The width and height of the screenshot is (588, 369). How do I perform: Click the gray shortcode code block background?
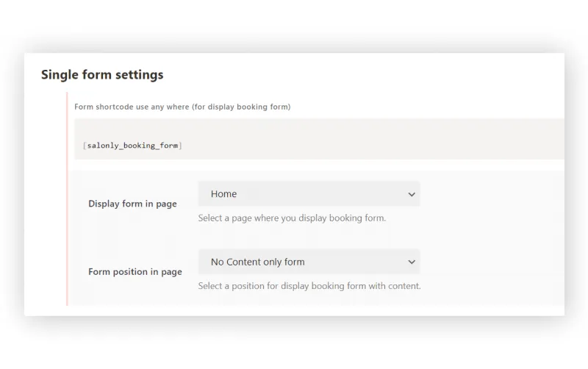(367, 140)
